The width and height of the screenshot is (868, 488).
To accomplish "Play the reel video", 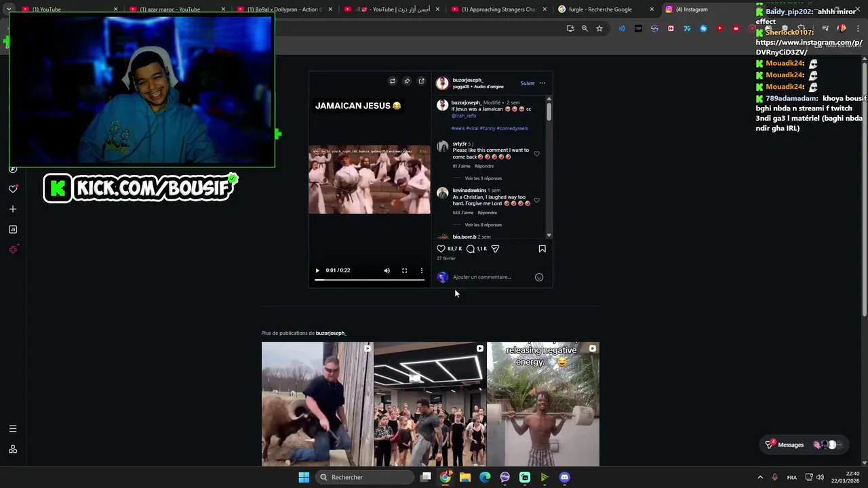I will (x=317, y=270).
